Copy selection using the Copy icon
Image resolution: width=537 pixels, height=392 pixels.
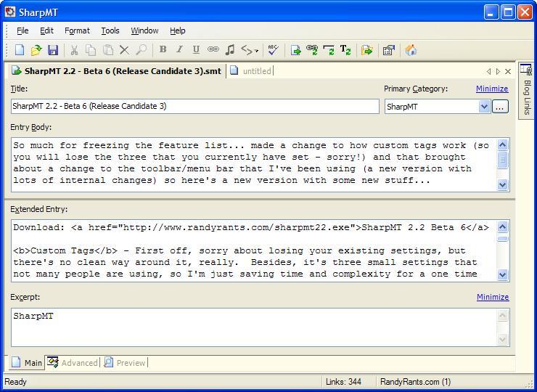click(91, 50)
